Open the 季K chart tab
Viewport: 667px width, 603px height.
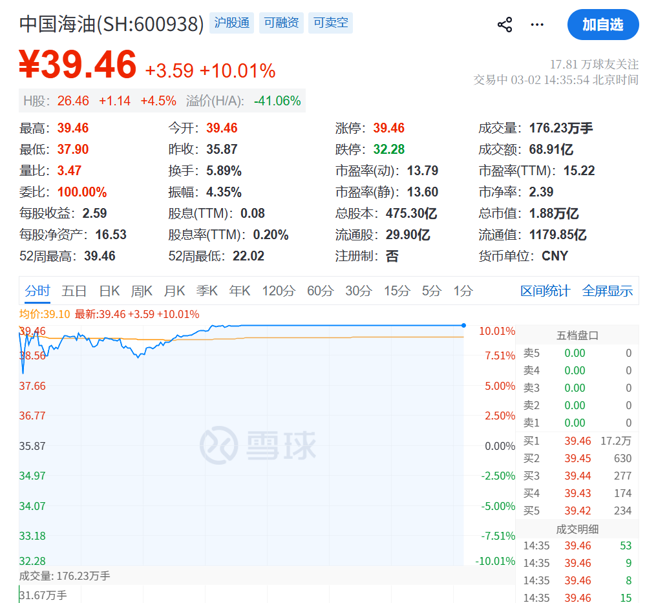click(x=207, y=291)
